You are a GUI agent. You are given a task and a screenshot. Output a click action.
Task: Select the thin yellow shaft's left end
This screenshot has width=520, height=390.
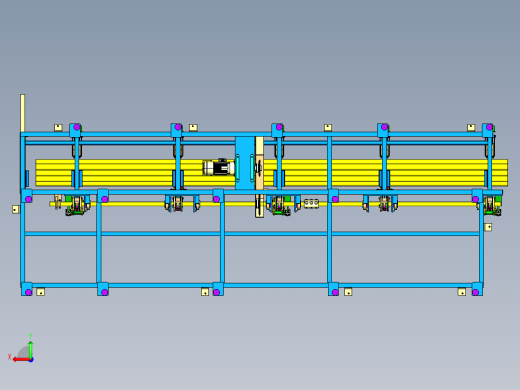click(x=52, y=204)
